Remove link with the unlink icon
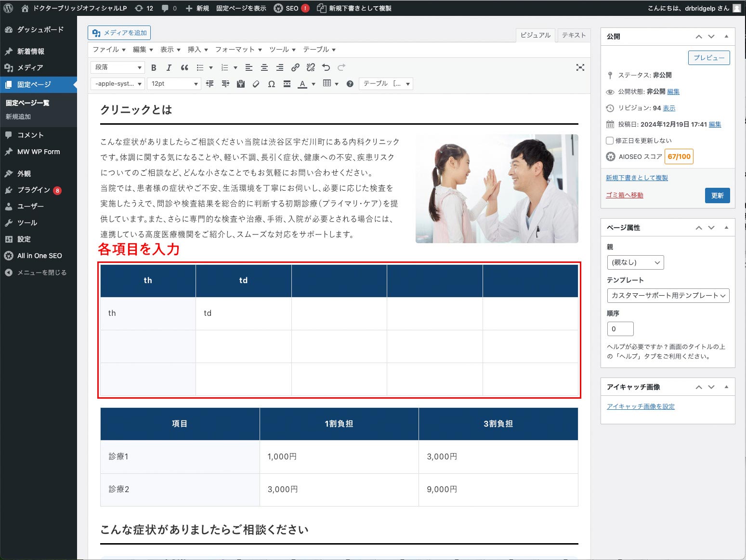The height and width of the screenshot is (560, 746). click(x=311, y=67)
